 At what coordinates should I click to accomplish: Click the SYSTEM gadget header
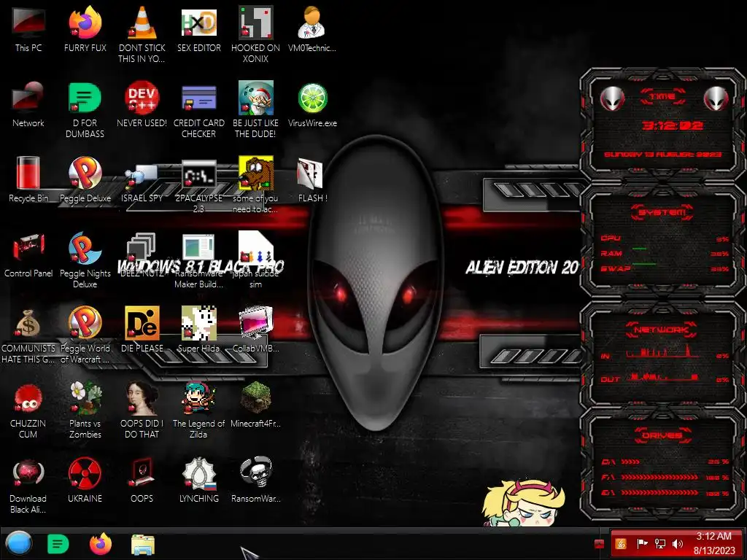click(x=662, y=212)
